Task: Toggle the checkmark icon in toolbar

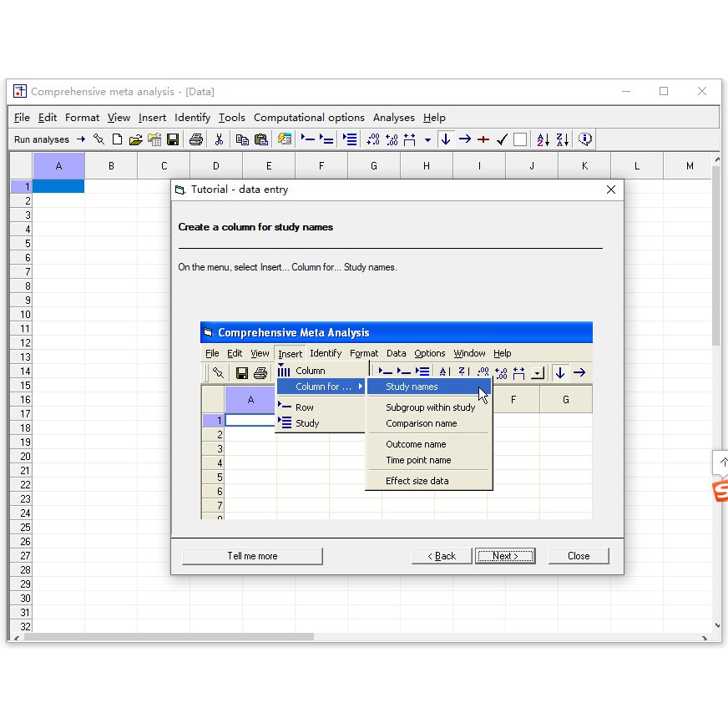Action: point(502,139)
